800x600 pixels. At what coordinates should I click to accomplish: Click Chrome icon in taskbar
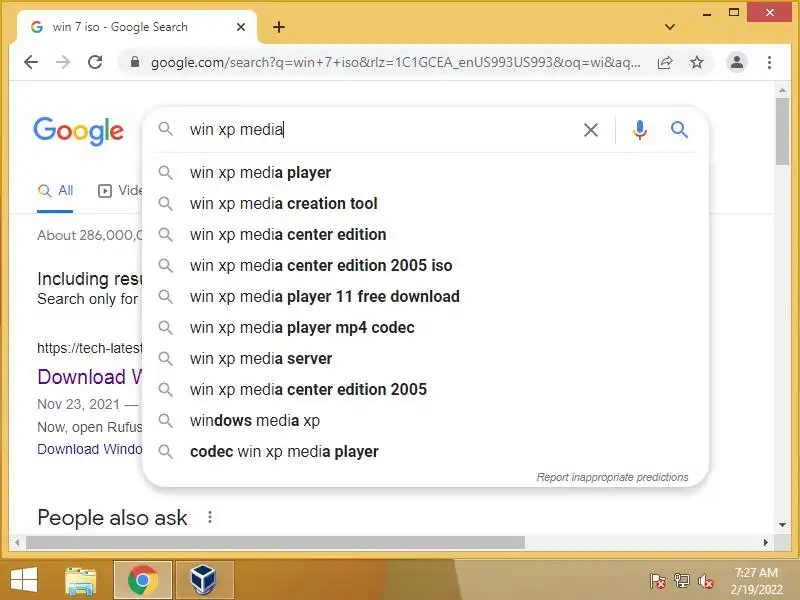pyautogui.click(x=142, y=581)
